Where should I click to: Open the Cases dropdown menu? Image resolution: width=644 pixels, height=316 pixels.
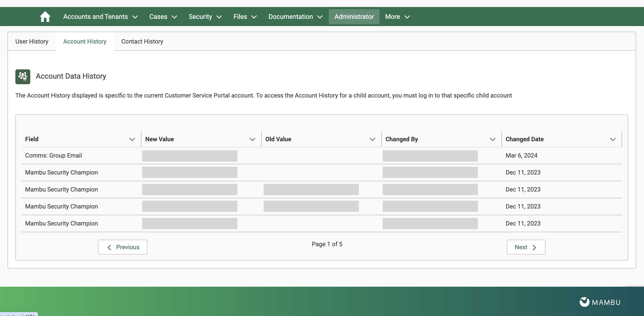click(163, 17)
